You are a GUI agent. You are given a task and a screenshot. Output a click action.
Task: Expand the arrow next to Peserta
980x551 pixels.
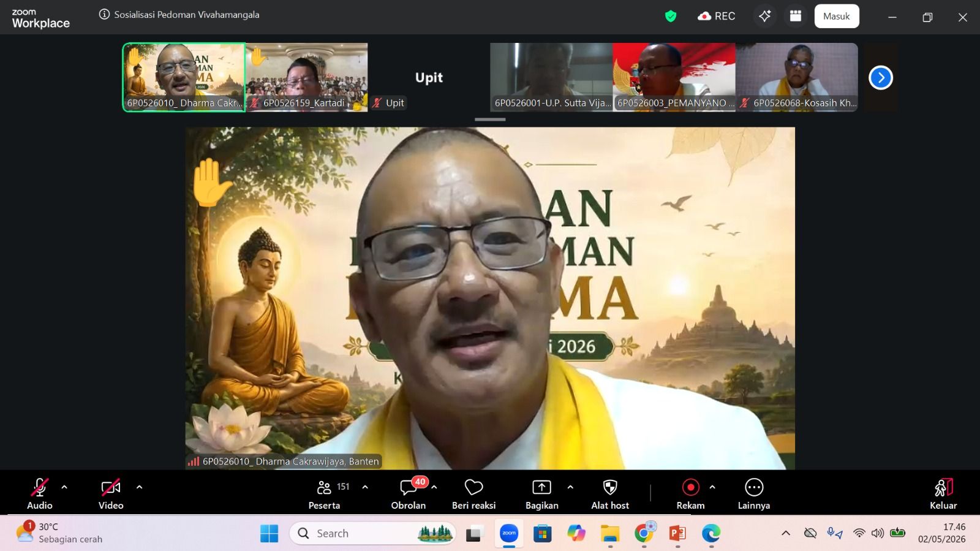365,487
